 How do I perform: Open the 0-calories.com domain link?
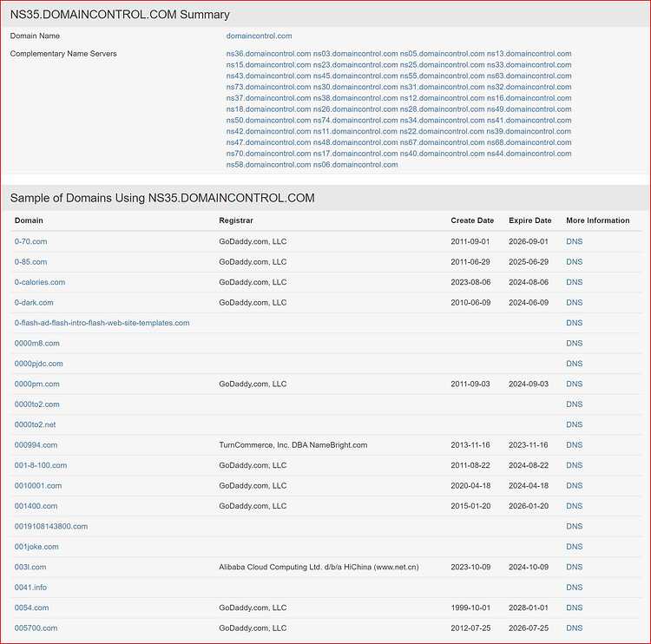click(40, 282)
